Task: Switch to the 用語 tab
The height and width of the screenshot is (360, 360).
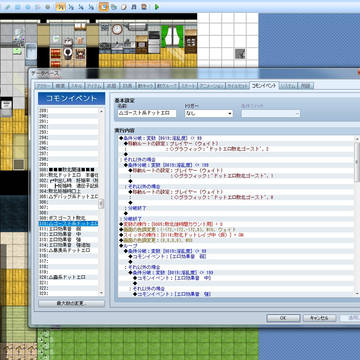Action: (x=306, y=86)
